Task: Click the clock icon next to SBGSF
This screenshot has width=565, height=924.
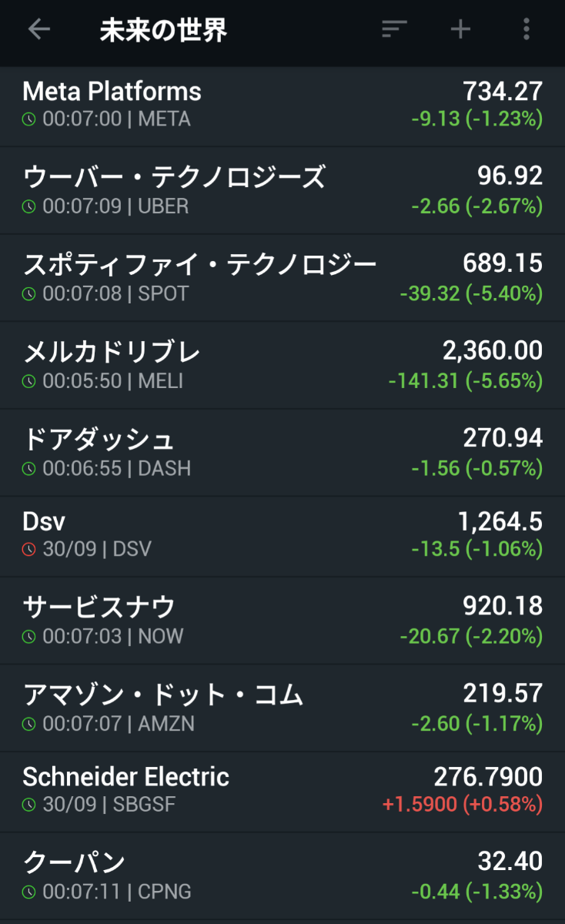Action: pos(29,805)
